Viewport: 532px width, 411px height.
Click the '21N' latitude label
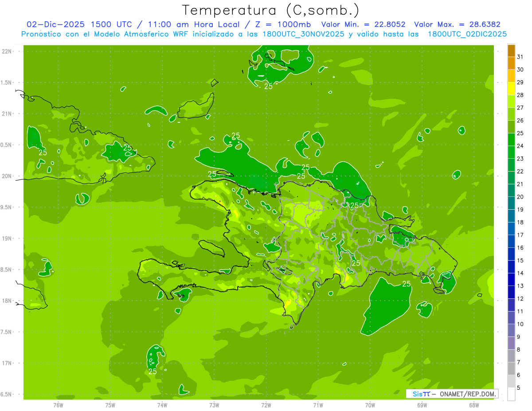[x=8, y=114]
